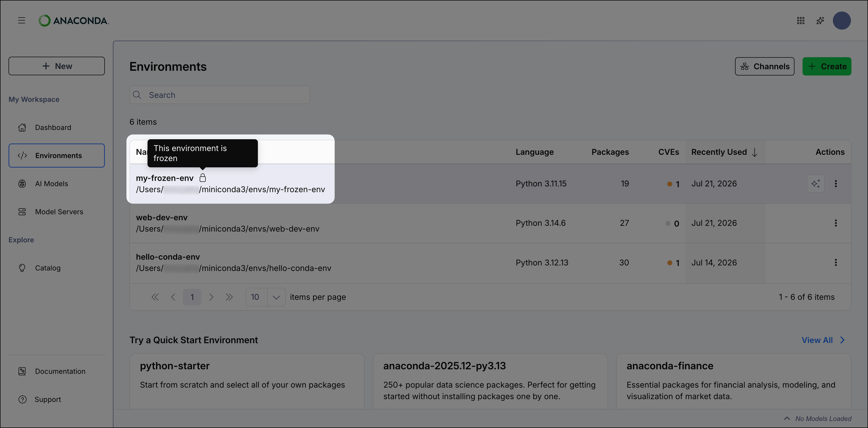This screenshot has height=428, width=868.
Task: Open the three-dot menu for web-dev-env
Action: (836, 223)
